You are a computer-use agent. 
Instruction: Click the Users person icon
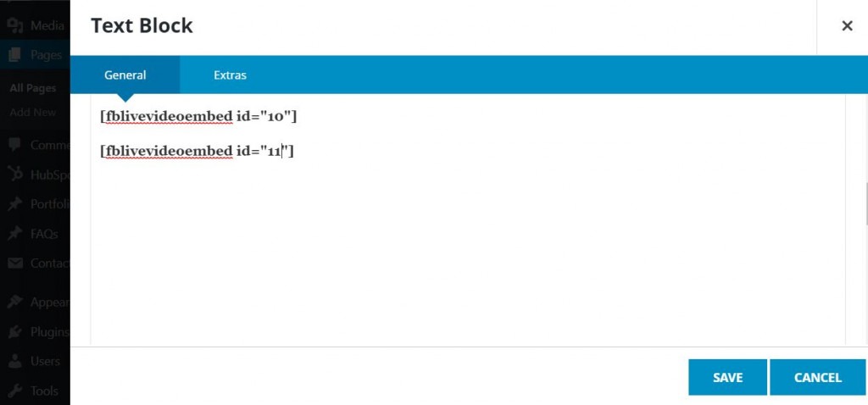[x=15, y=361]
